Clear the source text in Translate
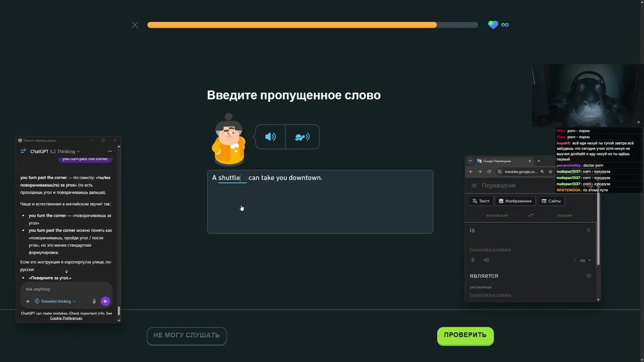 pos(588,230)
